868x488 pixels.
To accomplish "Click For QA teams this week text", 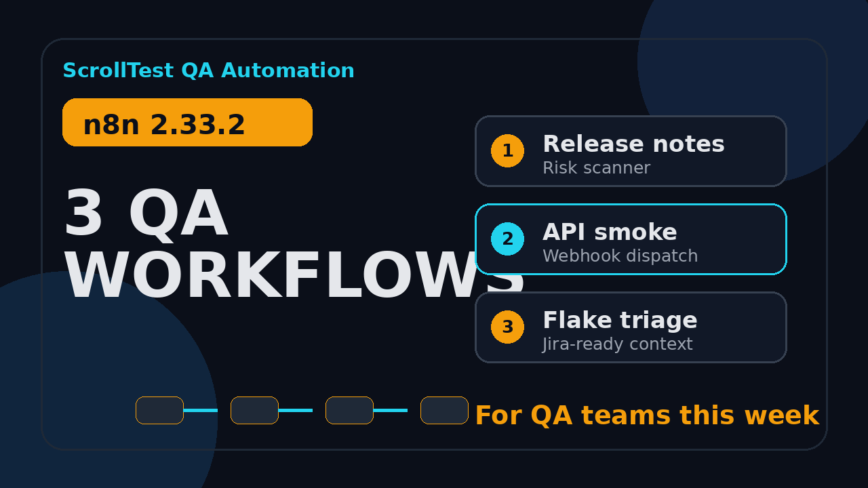I will pos(647,415).
